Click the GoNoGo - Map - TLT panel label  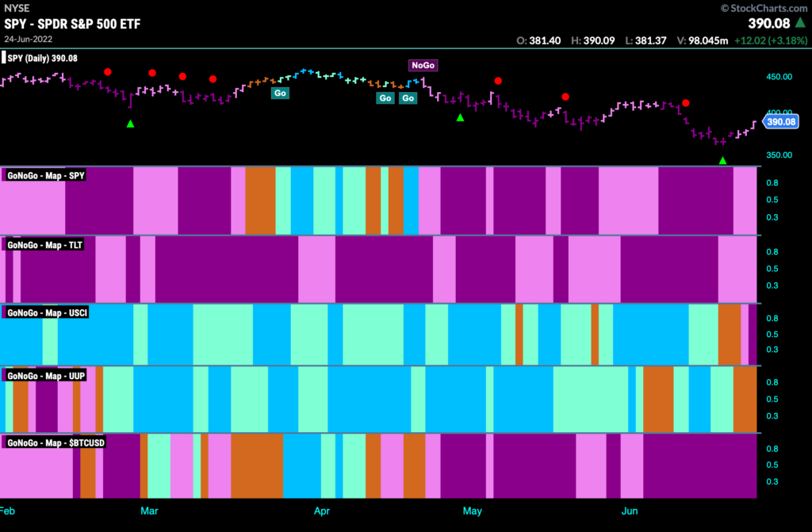[44, 245]
